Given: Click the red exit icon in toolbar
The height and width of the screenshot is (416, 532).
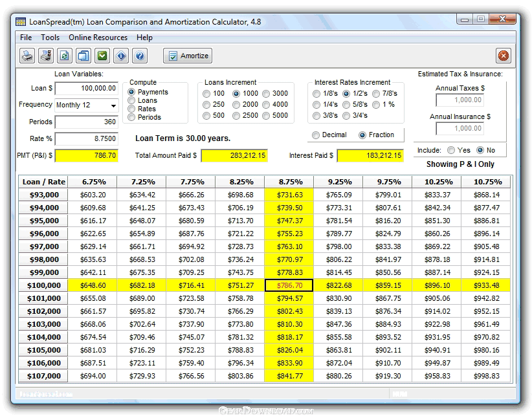Looking at the screenshot, I should 504,56.
